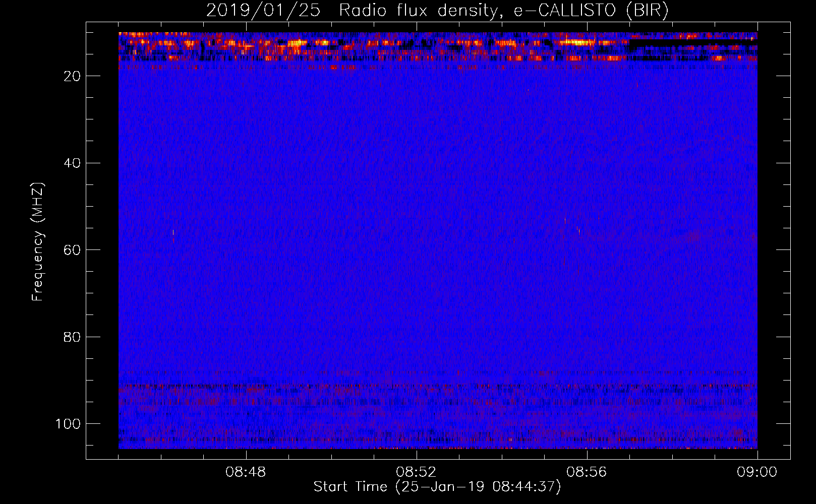Click the 08:52 time tick label
This screenshot has height=504, width=816.
(416, 472)
